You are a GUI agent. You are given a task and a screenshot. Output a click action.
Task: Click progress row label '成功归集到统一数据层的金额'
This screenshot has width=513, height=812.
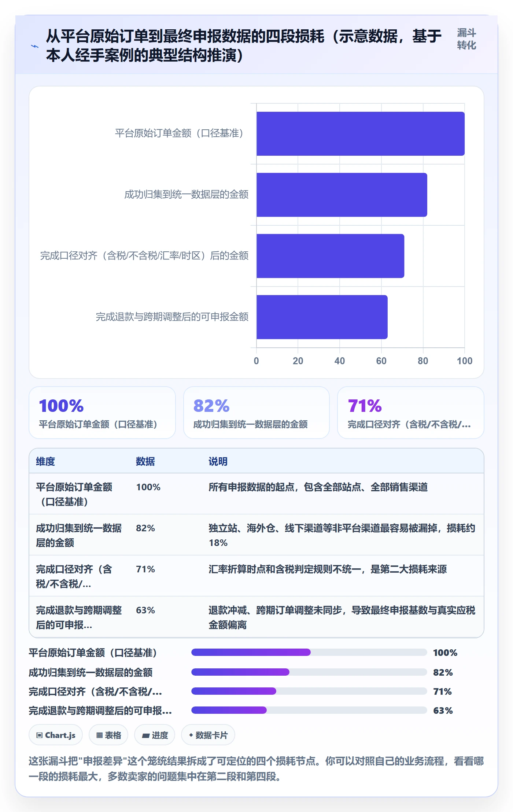pos(91,672)
